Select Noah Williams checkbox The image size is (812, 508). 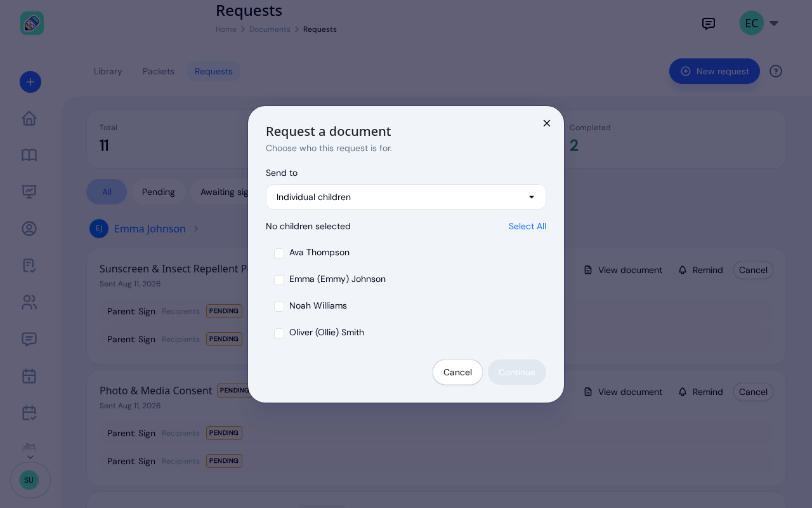(x=279, y=307)
